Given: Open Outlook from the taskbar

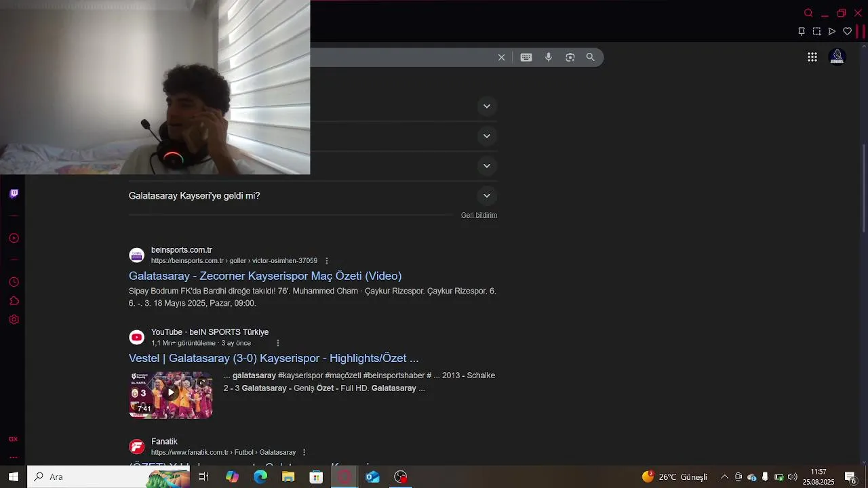Looking at the screenshot, I should [x=372, y=476].
